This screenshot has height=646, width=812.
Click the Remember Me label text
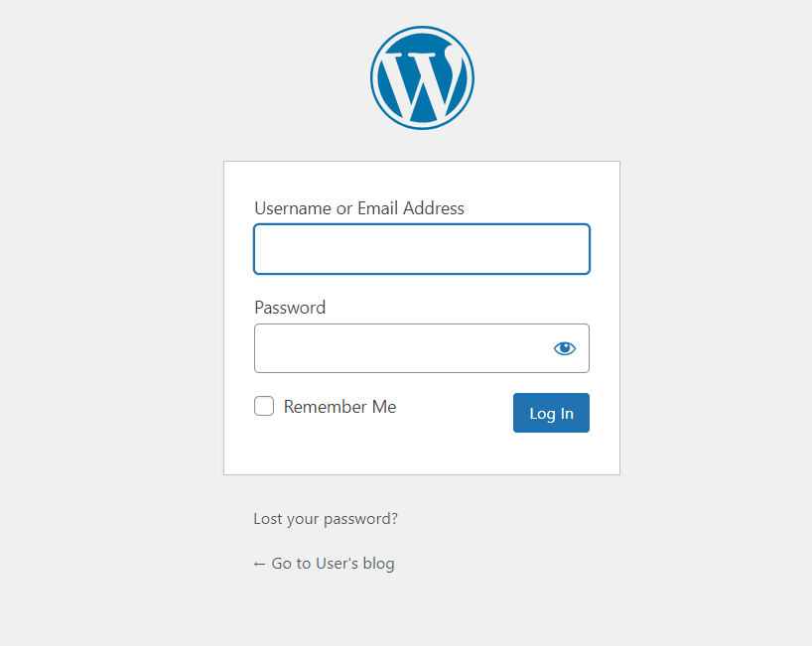click(x=339, y=407)
